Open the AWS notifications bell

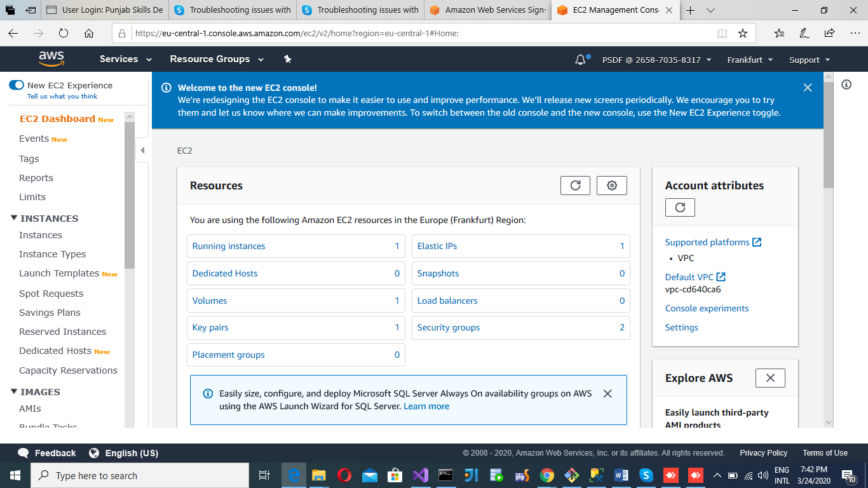point(580,60)
